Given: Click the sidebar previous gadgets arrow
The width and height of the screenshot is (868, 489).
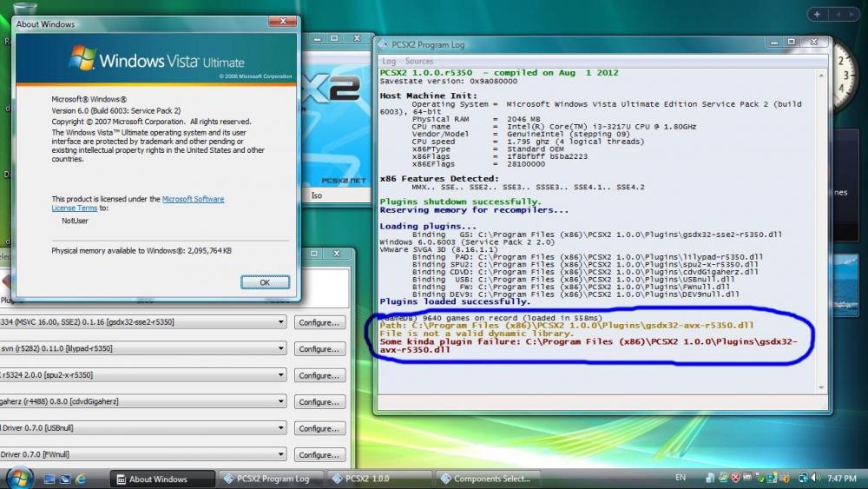Looking at the screenshot, I should (x=838, y=15).
